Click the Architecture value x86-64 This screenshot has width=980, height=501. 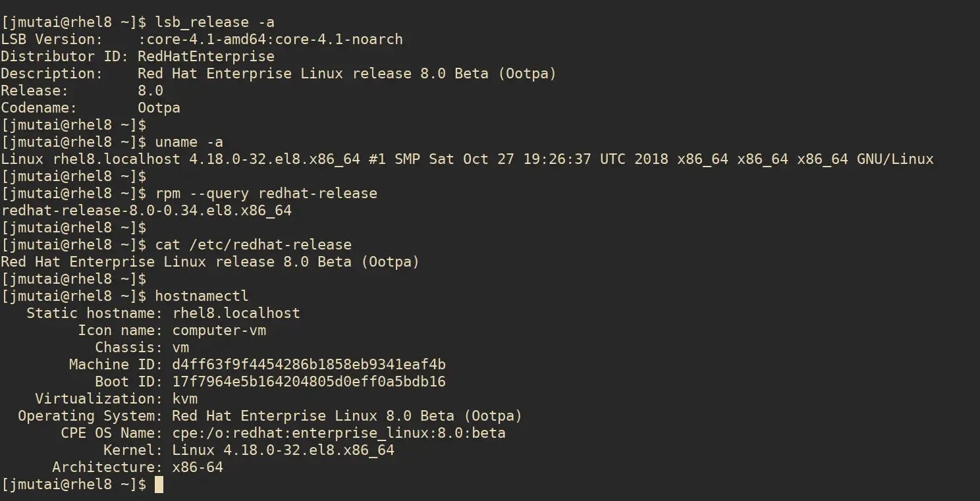[198, 467]
